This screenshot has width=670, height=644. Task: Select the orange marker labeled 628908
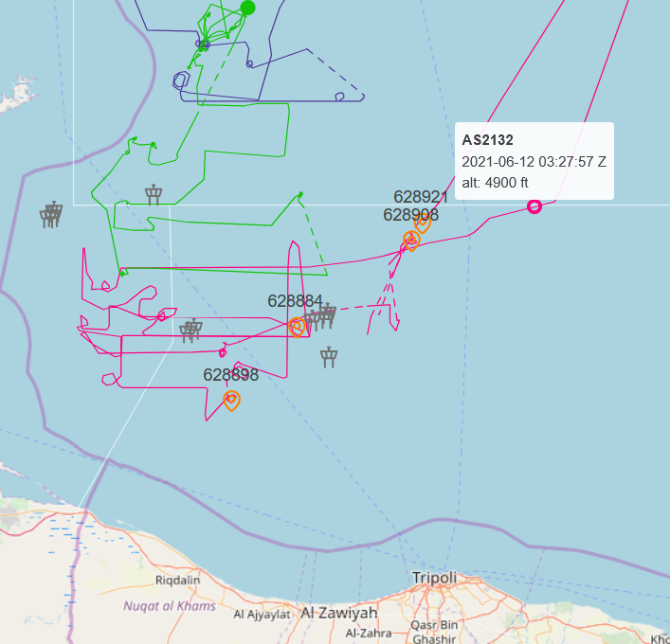[411, 240]
